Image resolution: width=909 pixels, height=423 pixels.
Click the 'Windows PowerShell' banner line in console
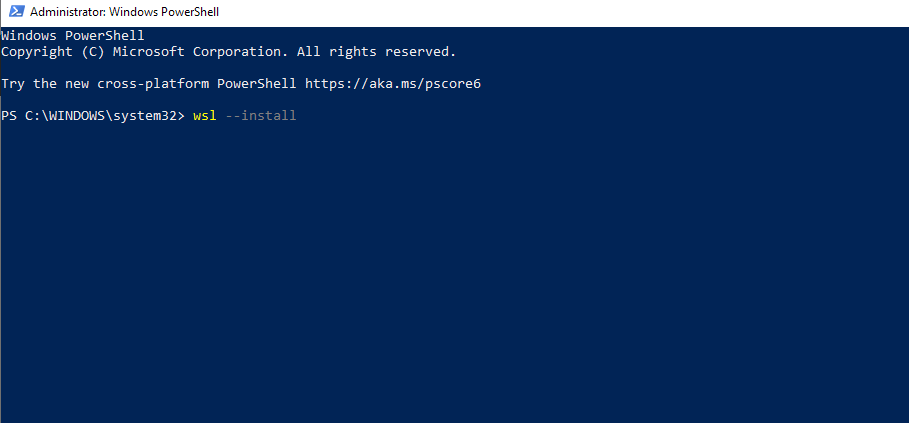tap(72, 36)
